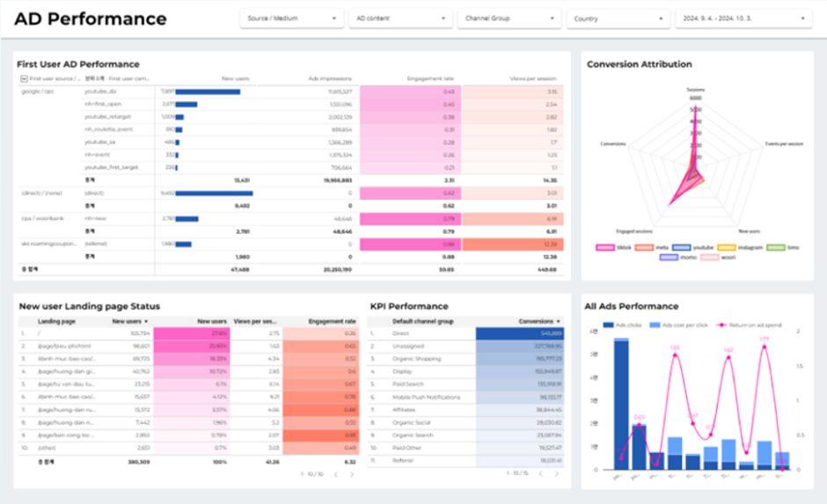This screenshot has height=504, width=827.
Task: Sort by Default channel group column header
Action: pyautogui.click(x=422, y=321)
